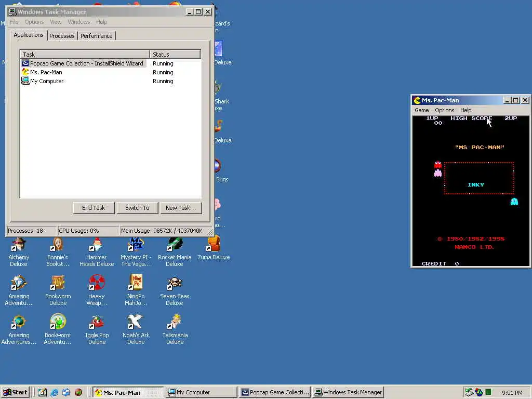Switch to the Applications tab
This screenshot has height=399, width=532.
(x=29, y=35)
